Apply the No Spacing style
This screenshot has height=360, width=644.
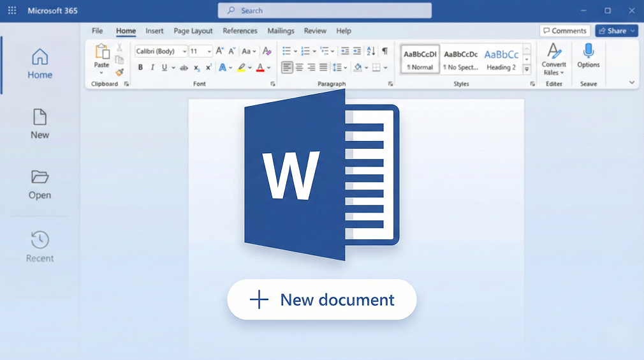[x=461, y=59]
